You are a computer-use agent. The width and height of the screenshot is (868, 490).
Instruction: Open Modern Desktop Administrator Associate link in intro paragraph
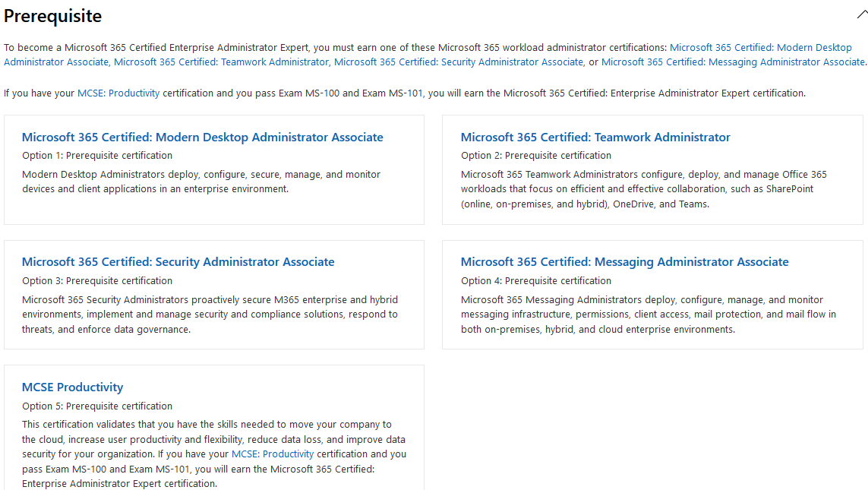(761, 48)
